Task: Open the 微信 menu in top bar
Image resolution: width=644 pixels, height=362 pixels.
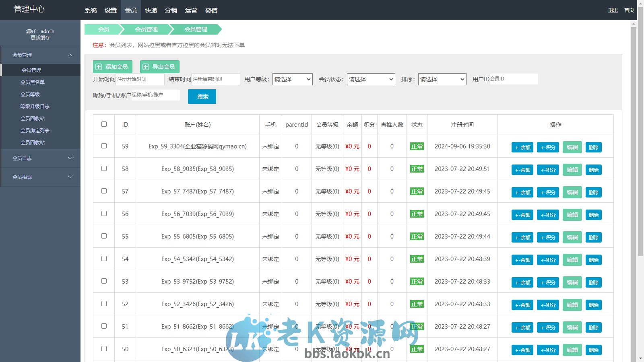Action: [x=212, y=10]
